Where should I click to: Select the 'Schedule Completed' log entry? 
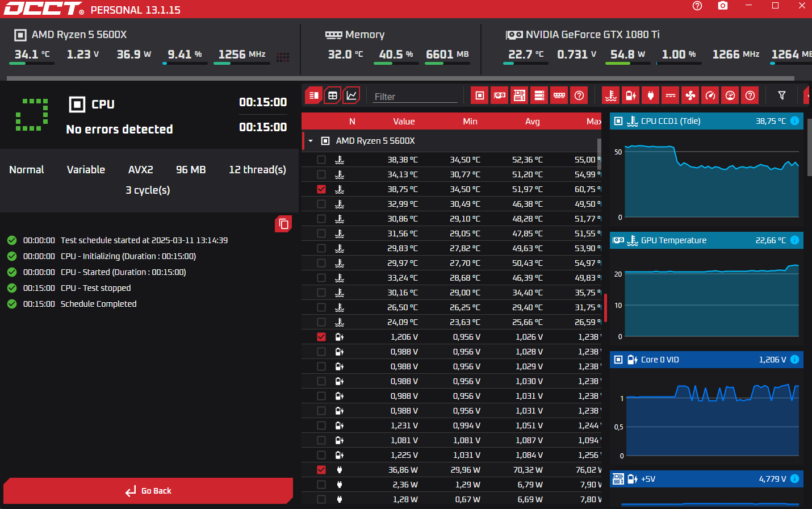coord(99,304)
